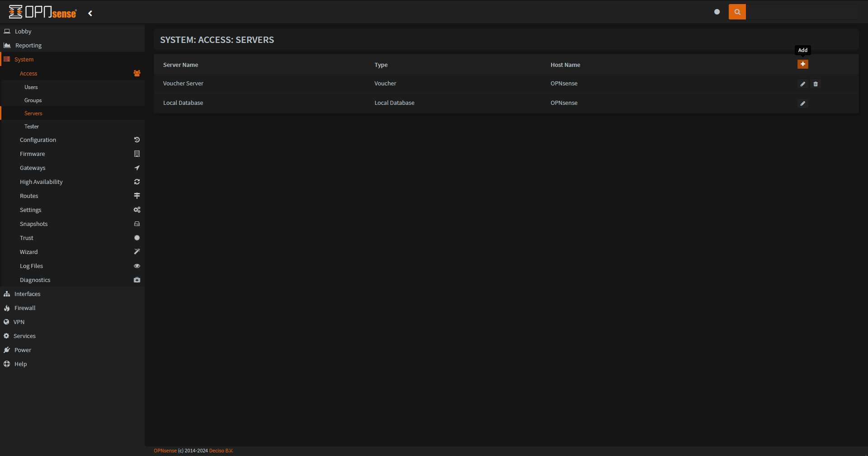868x456 pixels.
Task: Click the Add server plus button
Action: pos(802,64)
